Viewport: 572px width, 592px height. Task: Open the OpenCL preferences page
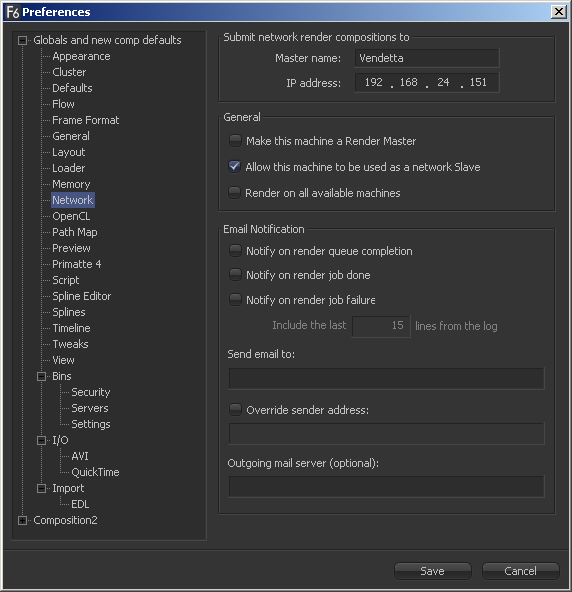tap(71, 216)
